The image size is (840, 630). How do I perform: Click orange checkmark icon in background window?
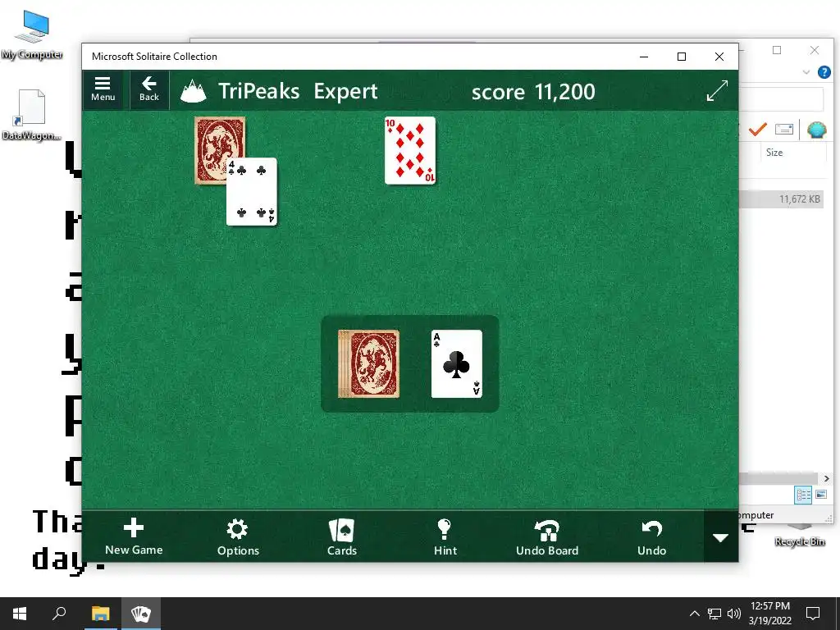point(757,129)
